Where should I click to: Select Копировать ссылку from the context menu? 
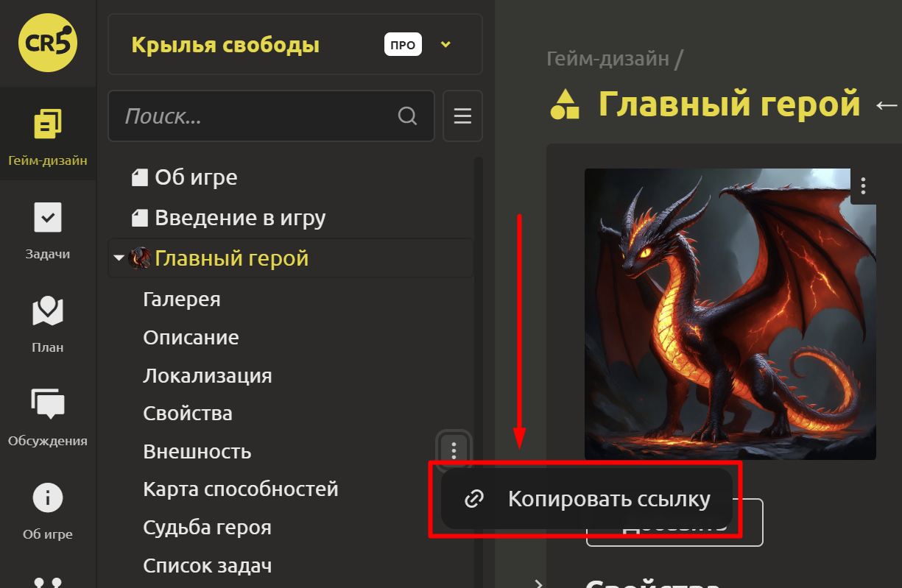(x=586, y=500)
